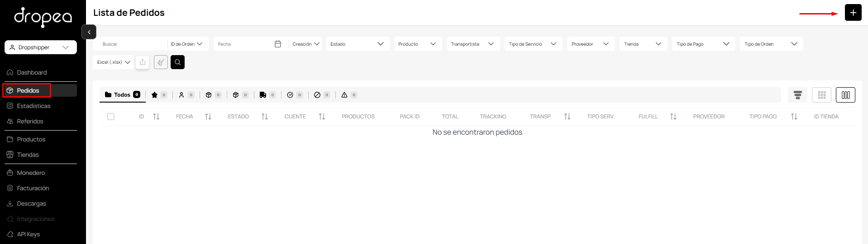Open the Producto filter dropdown
Screen dimensions: 868x244
point(418,44)
